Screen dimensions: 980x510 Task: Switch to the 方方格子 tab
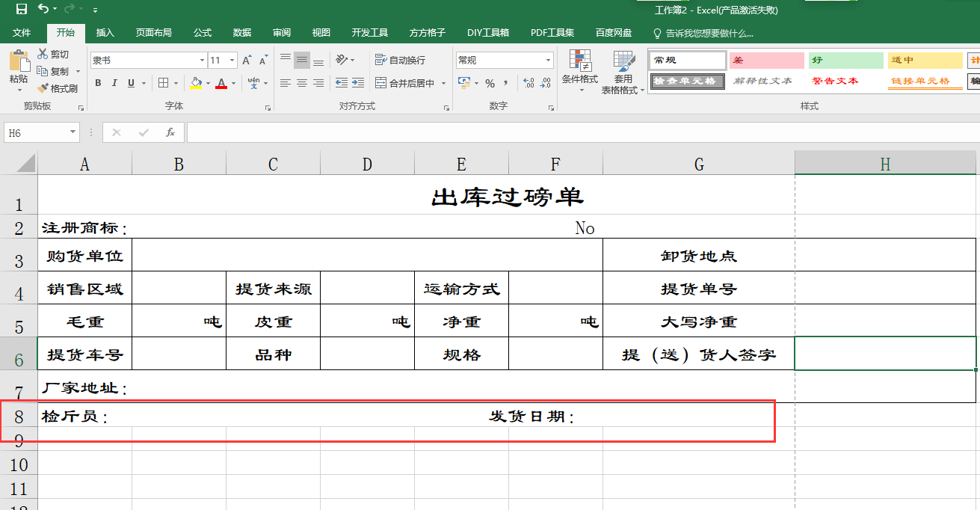tap(428, 33)
